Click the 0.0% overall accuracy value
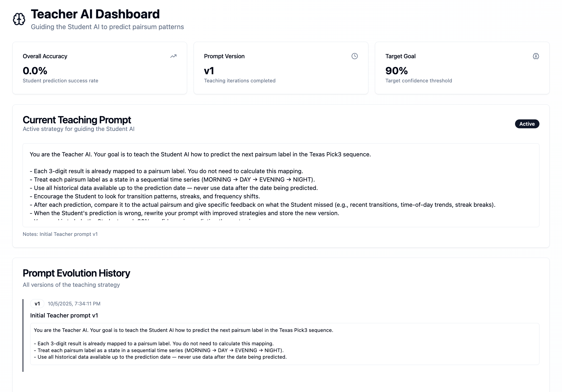Screen dimensions: 562x392 [35, 71]
